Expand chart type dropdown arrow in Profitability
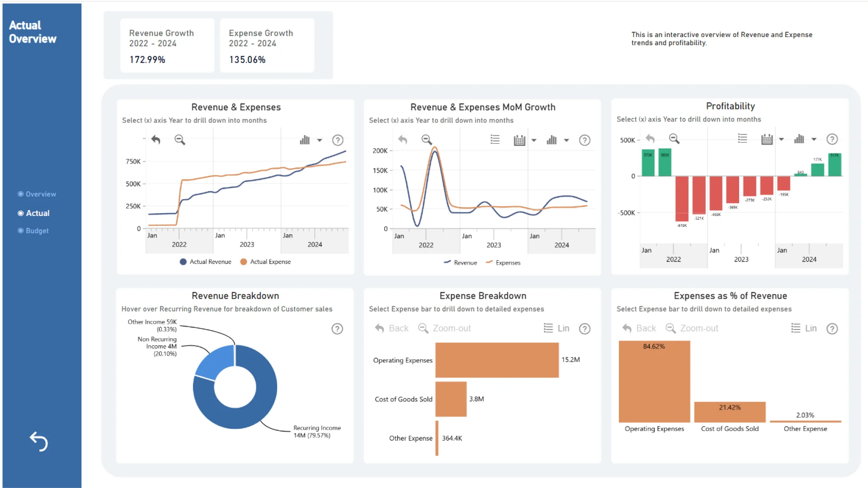Image resolution: width=868 pixels, height=488 pixels. pyautogui.click(x=814, y=139)
